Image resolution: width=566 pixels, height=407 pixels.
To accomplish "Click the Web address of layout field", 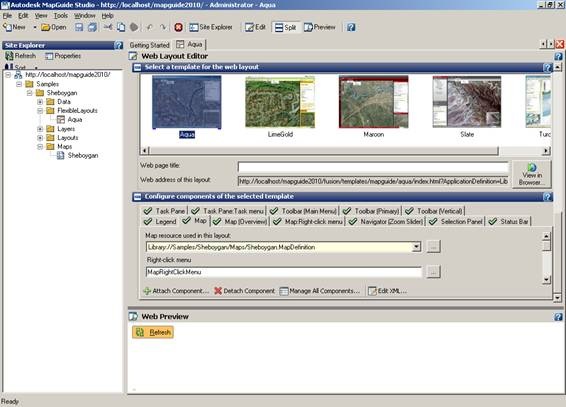I will [x=373, y=181].
